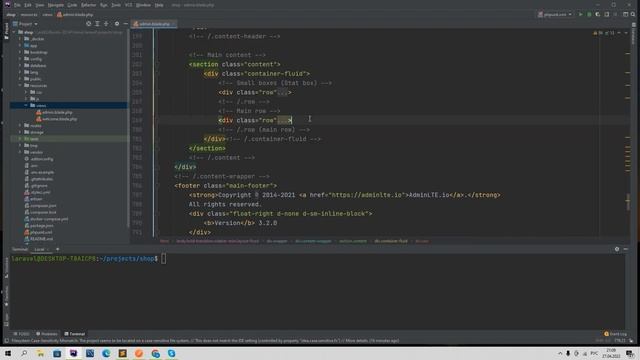Click the warnings inspection indicator in editor
Image resolution: width=640 pixels, height=360 pixels.
[x=604, y=33]
